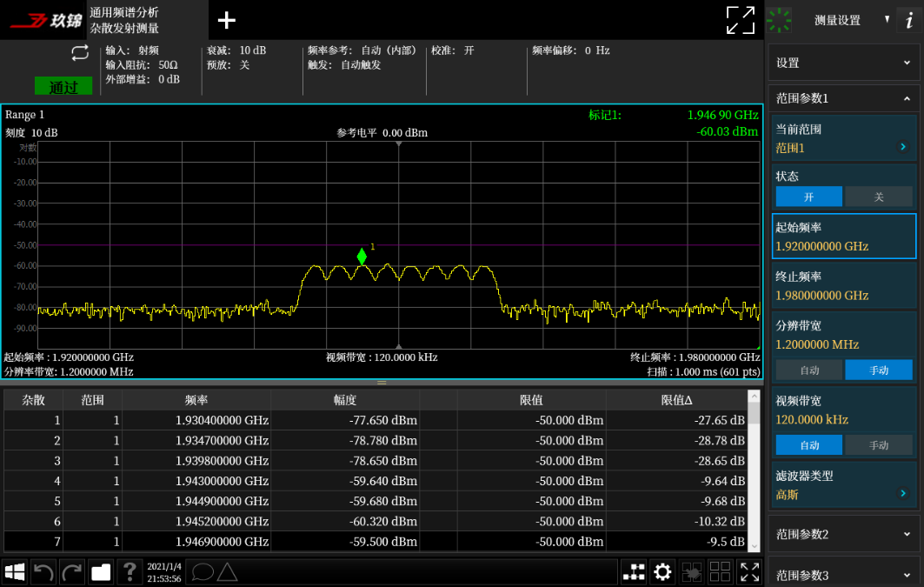Image resolution: width=924 pixels, height=587 pixels.
Task: Open help with the question mark icon
Action: [x=130, y=571]
